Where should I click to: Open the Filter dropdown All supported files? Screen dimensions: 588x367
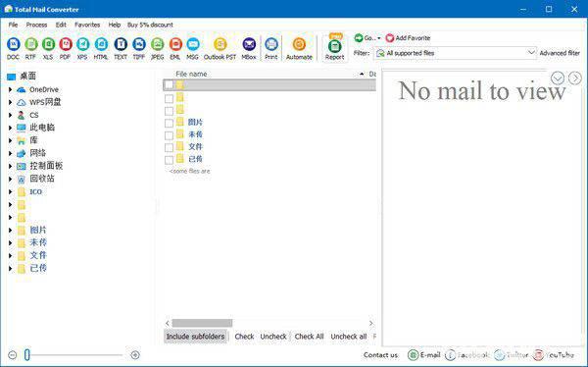click(456, 53)
